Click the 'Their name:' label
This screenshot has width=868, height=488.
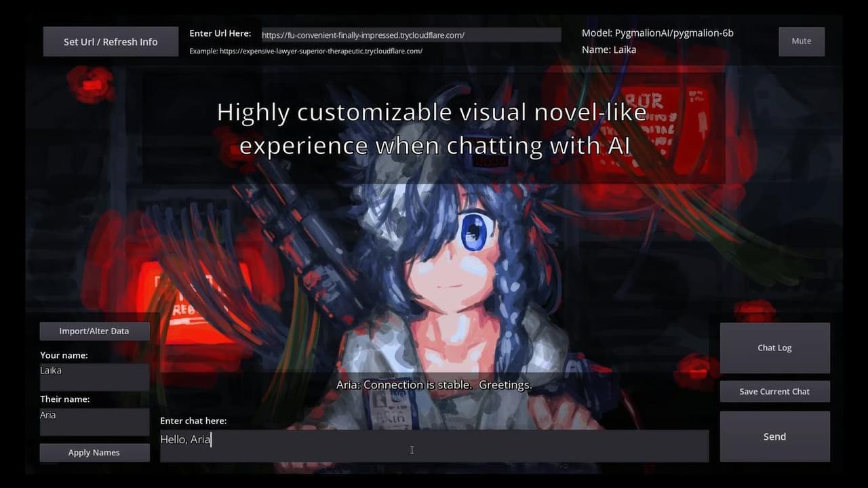[64, 399]
